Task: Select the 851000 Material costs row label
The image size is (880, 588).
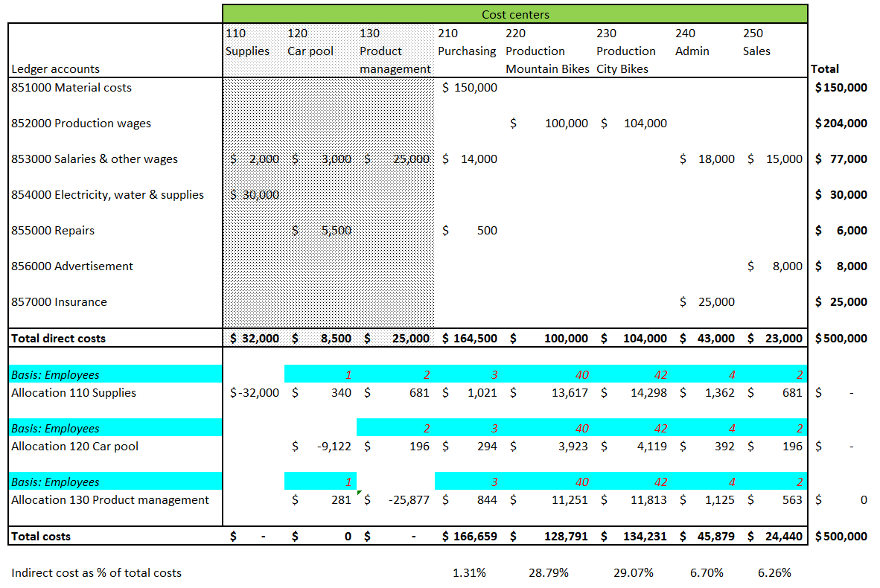Action: tap(71, 88)
